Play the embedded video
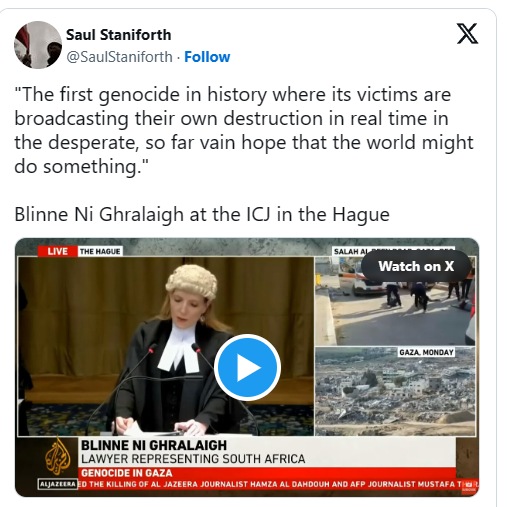This screenshot has width=507, height=507. click(x=247, y=367)
